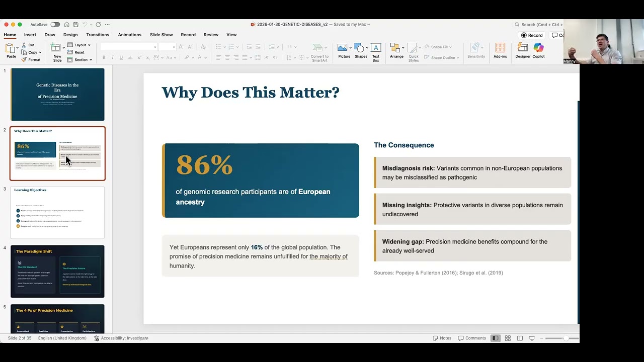
Task: Toggle Bold formatting
Action: [105, 58]
